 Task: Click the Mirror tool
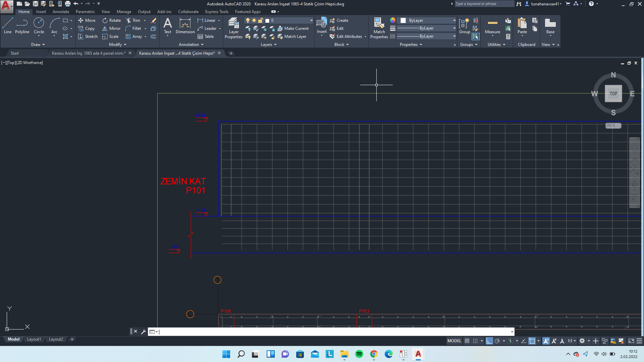(111, 28)
